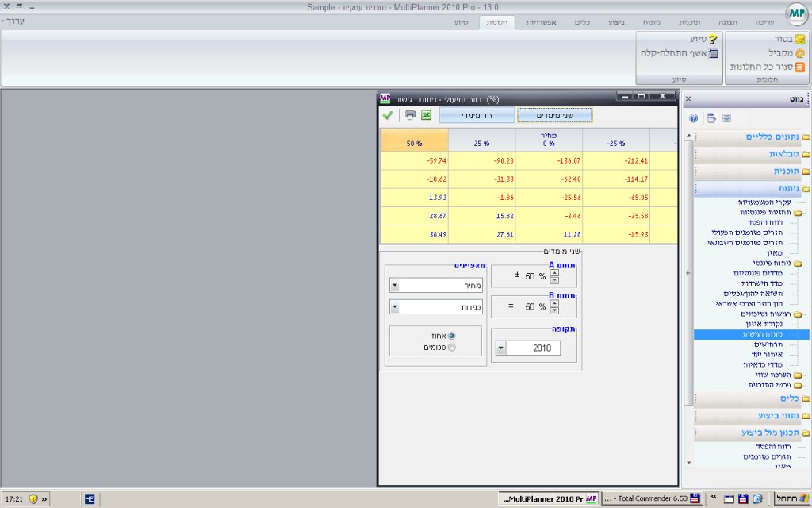This screenshot has height=508, width=812.
Task: Click the HE language indicator in taskbar
Action: point(89,498)
